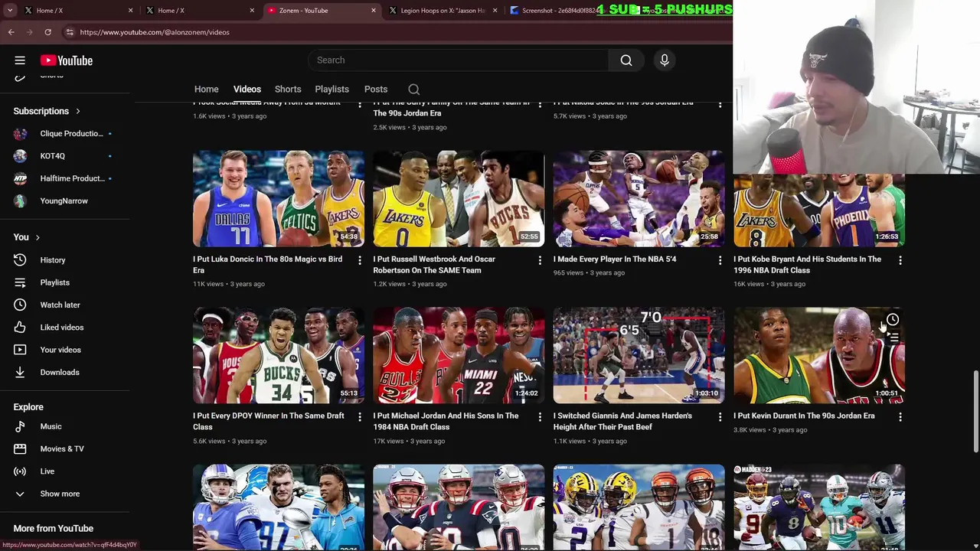
Task: Open the Luka Doncic Dallas thumbnail
Action: tap(279, 199)
